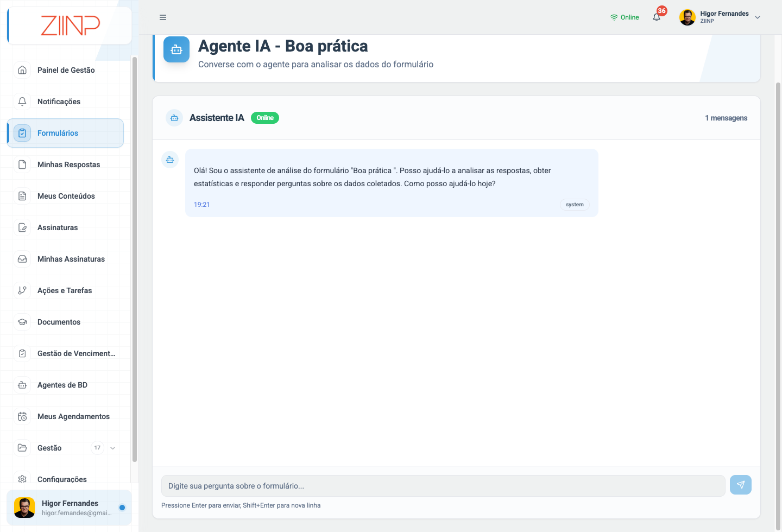Click the Configurações gear icon

click(x=22, y=479)
